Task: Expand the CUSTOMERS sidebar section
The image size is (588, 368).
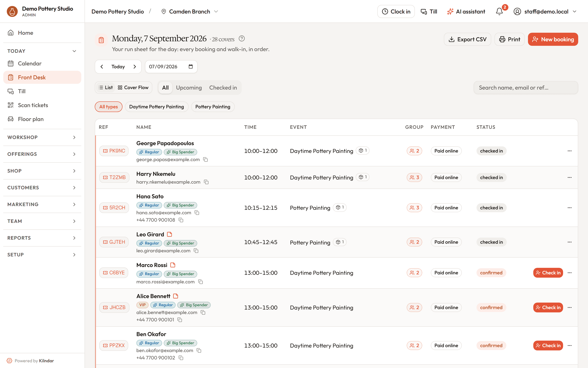Action: point(42,188)
